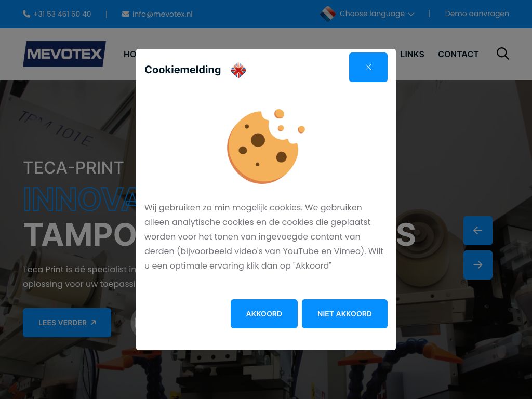Click the cookie illustration in the dialog
Image resolution: width=532 pixels, height=399 pixels.
265,146
